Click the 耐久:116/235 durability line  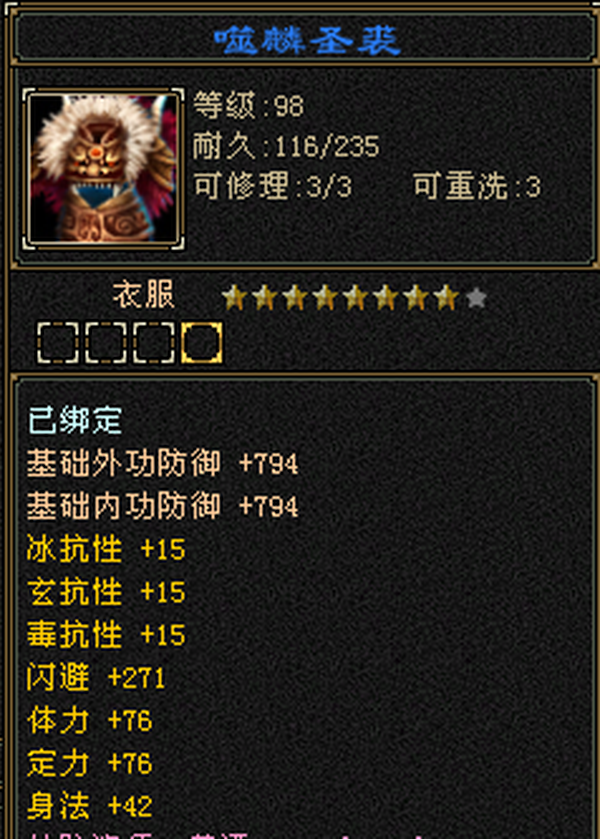pyautogui.click(x=286, y=146)
